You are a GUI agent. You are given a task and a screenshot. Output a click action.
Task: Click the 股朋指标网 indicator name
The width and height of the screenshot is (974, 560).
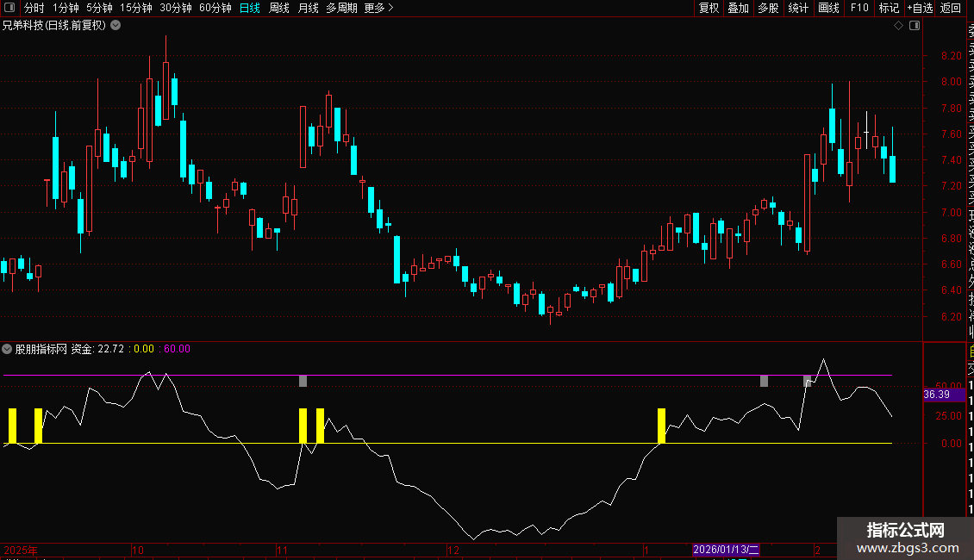(x=41, y=349)
